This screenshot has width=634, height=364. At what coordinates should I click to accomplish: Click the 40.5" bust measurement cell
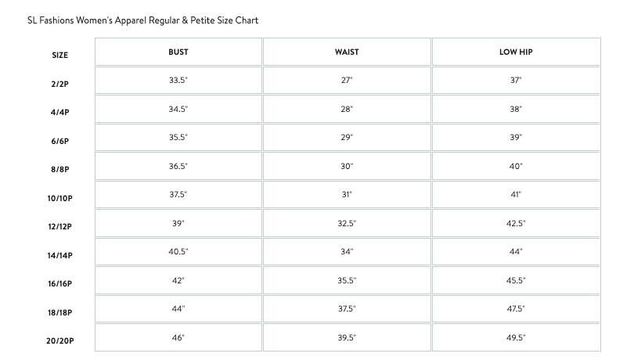click(x=178, y=251)
